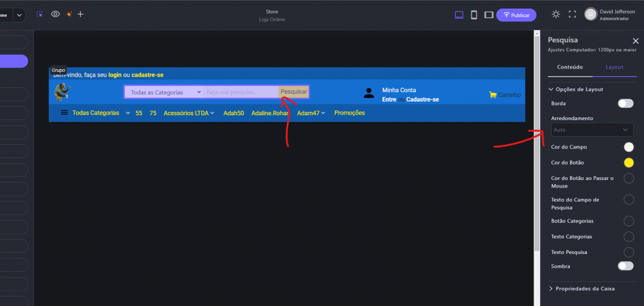The image size is (644, 306).
Task: Click the Publicar button
Action: pyautogui.click(x=516, y=15)
